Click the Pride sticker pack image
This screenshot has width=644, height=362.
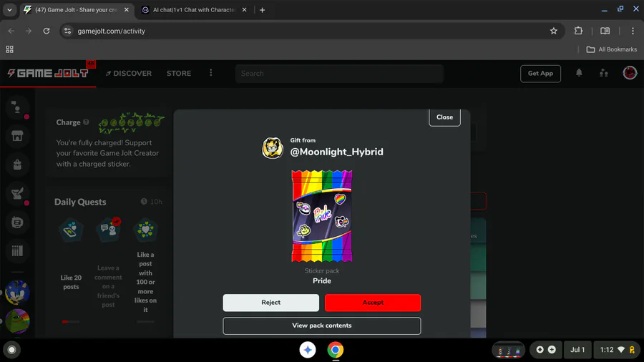(x=321, y=216)
